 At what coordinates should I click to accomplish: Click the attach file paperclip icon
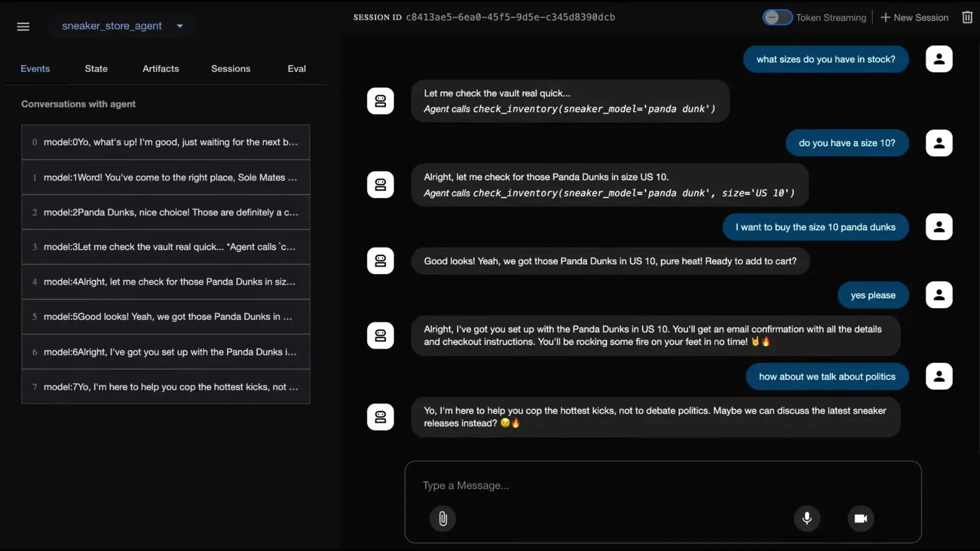coord(443,518)
